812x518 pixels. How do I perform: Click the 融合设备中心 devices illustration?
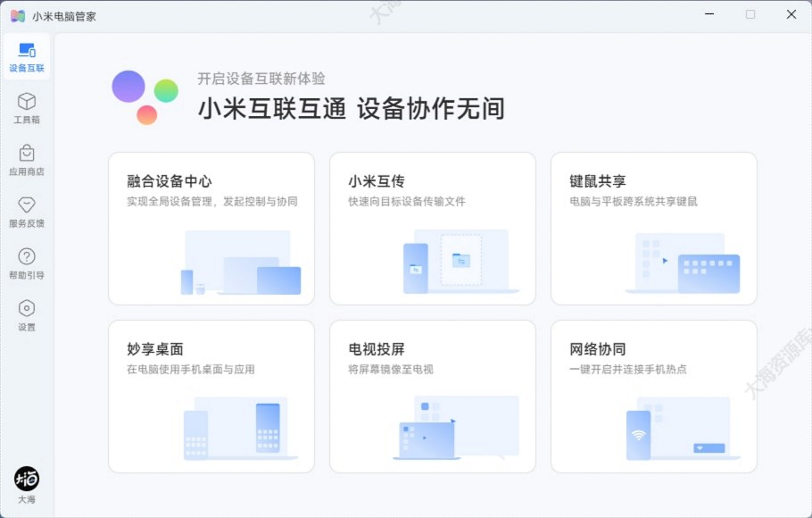coord(241,263)
